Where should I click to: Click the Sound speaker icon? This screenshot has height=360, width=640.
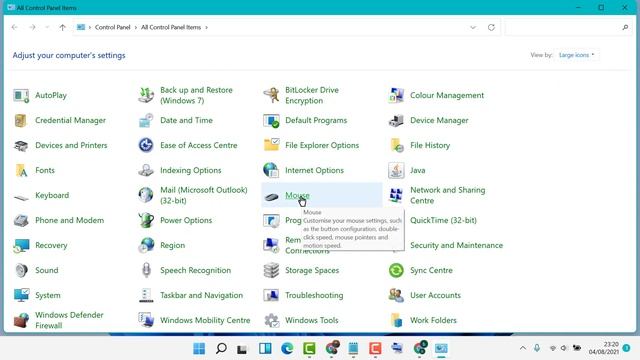21,270
